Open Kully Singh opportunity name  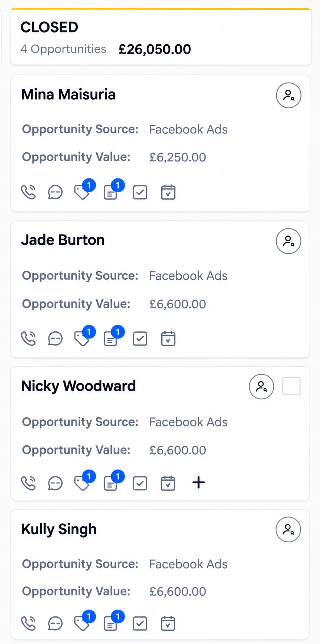[x=59, y=529]
